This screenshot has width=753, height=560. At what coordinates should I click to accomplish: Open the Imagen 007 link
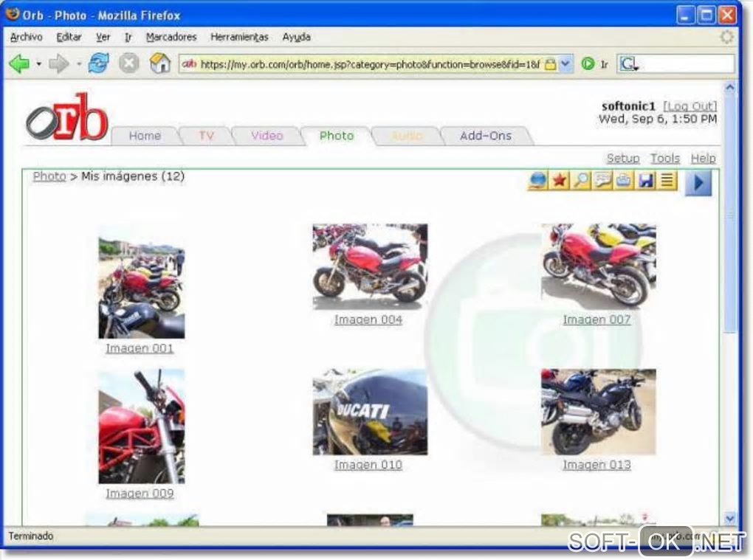tap(597, 319)
